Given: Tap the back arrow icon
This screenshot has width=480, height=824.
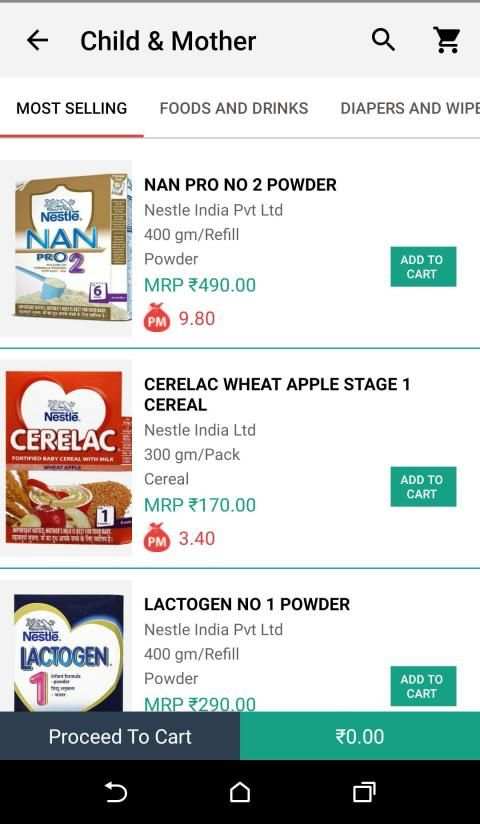Looking at the screenshot, I should coord(37,40).
